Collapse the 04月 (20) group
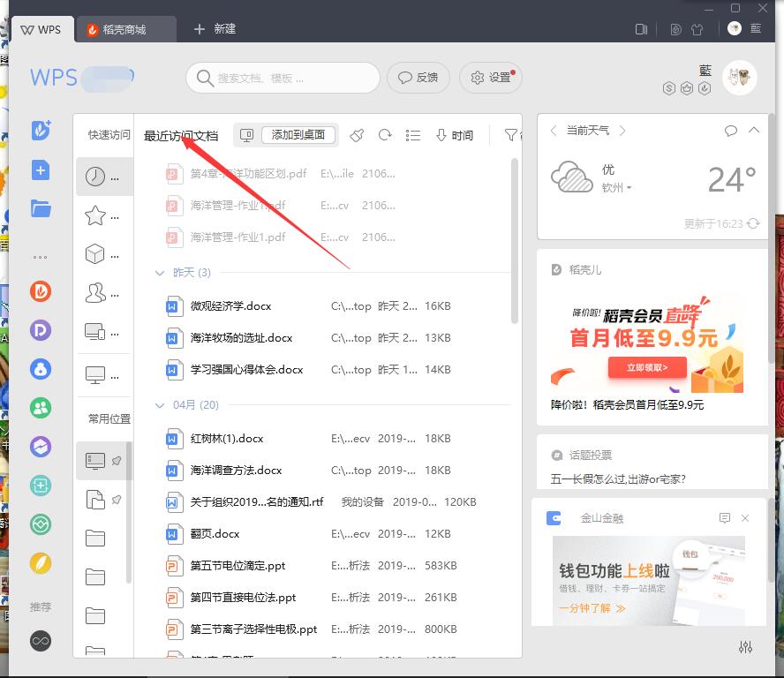The height and width of the screenshot is (678, 784). [x=160, y=405]
